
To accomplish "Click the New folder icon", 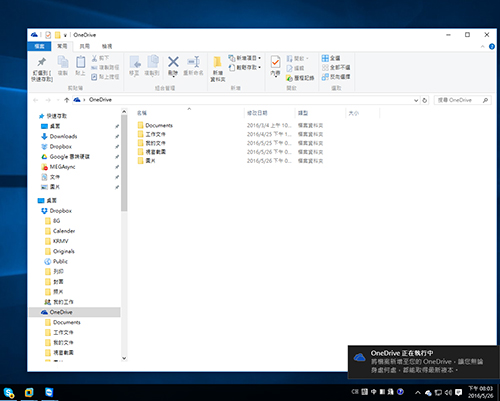I will tap(217, 62).
